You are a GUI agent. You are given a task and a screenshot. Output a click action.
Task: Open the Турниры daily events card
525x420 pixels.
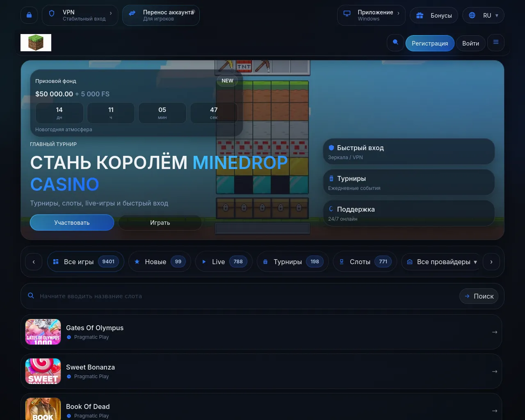(x=409, y=183)
